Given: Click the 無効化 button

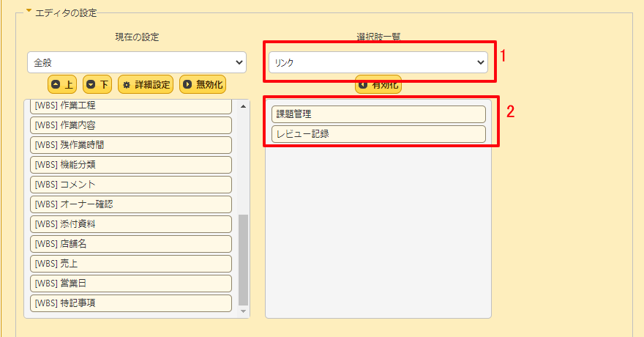Looking at the screenshot, I should pos(203,85).
